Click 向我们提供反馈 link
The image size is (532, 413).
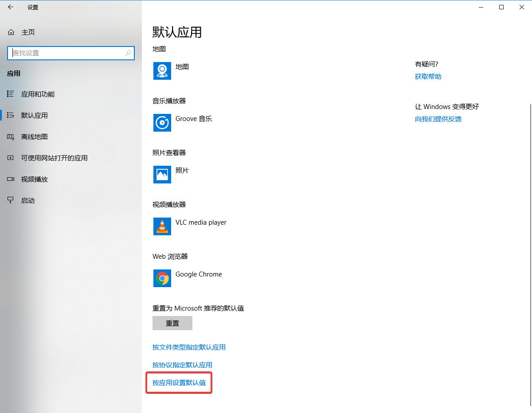(x=438, y=119)
